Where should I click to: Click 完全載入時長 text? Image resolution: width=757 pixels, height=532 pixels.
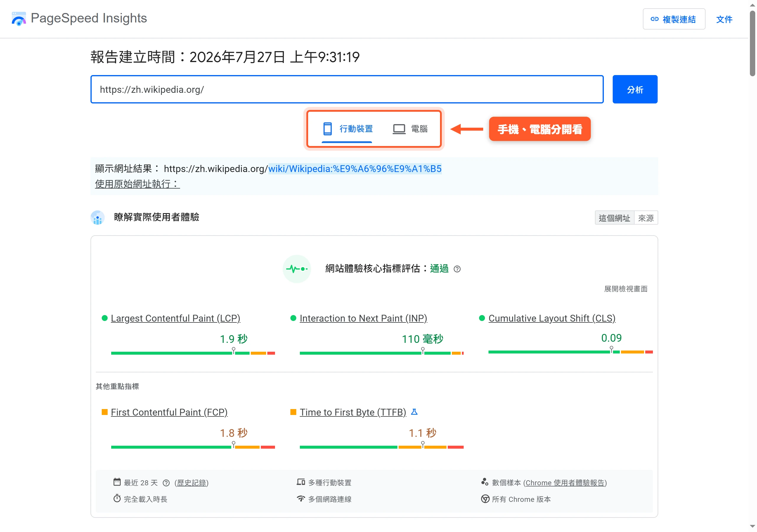click(145, 499)
